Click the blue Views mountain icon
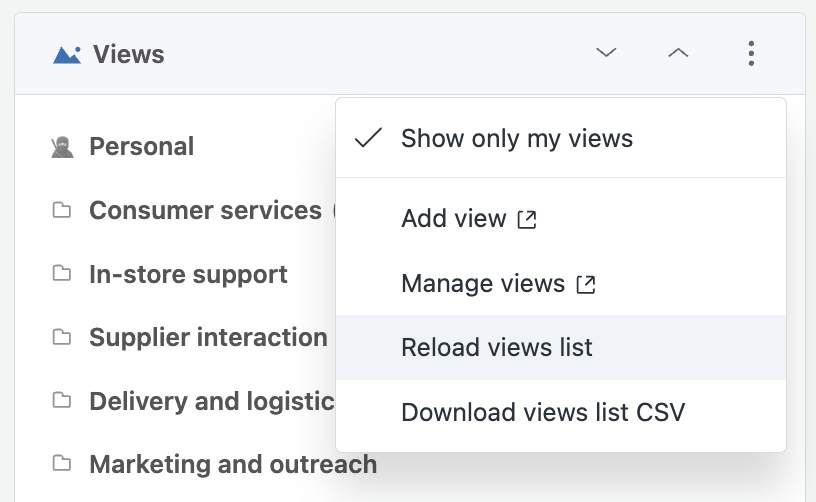This screenshot has width=816, height=502. point(67,55)
